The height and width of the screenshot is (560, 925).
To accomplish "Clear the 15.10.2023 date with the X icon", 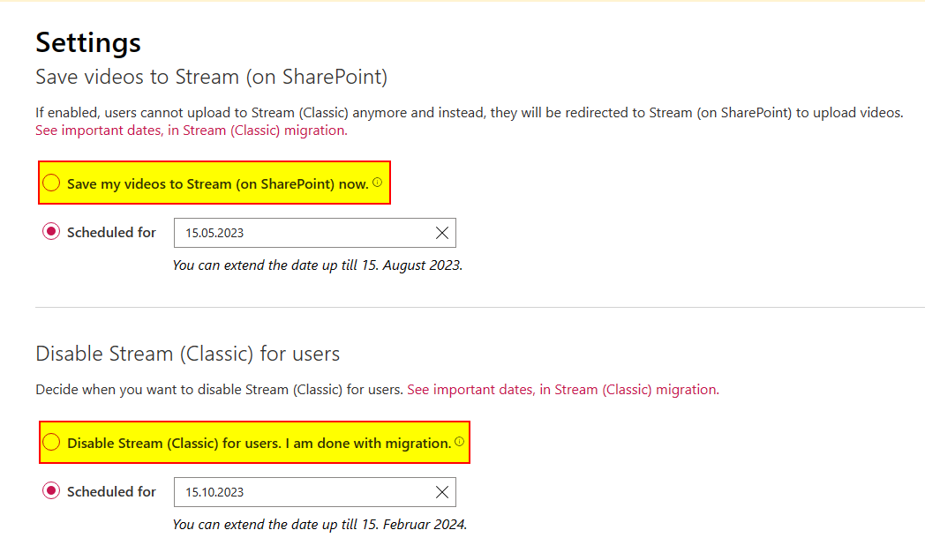I will pos(442,492).
